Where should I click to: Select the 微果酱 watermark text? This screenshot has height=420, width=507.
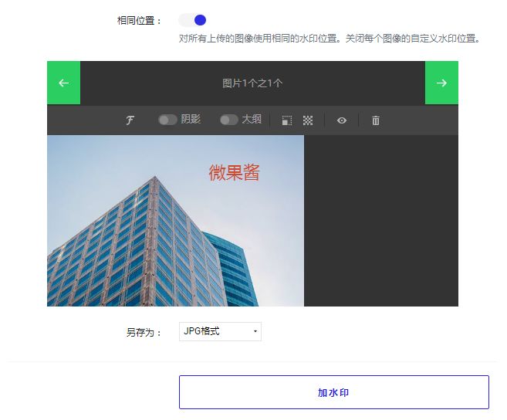pyautogui.click(x=234, y=172)
